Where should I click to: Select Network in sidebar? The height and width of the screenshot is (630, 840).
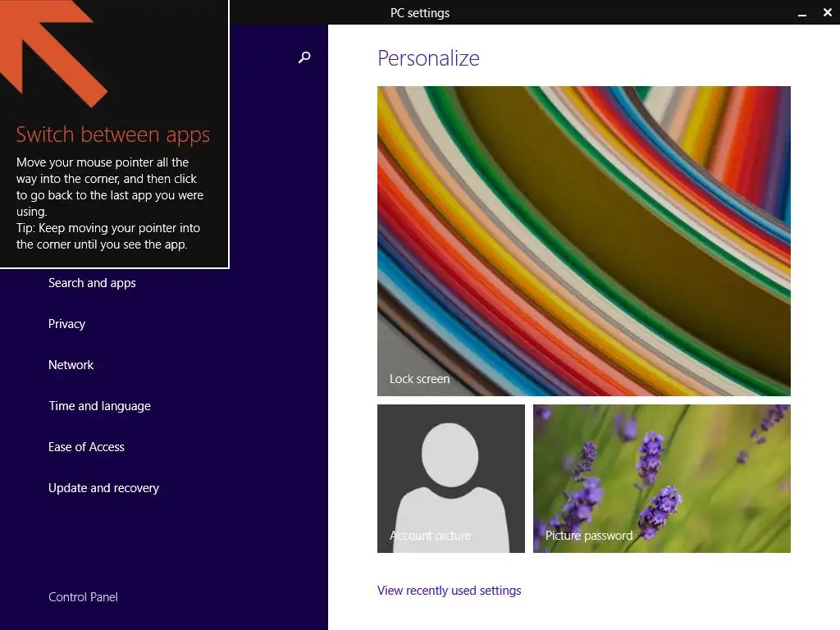point(71,365)
